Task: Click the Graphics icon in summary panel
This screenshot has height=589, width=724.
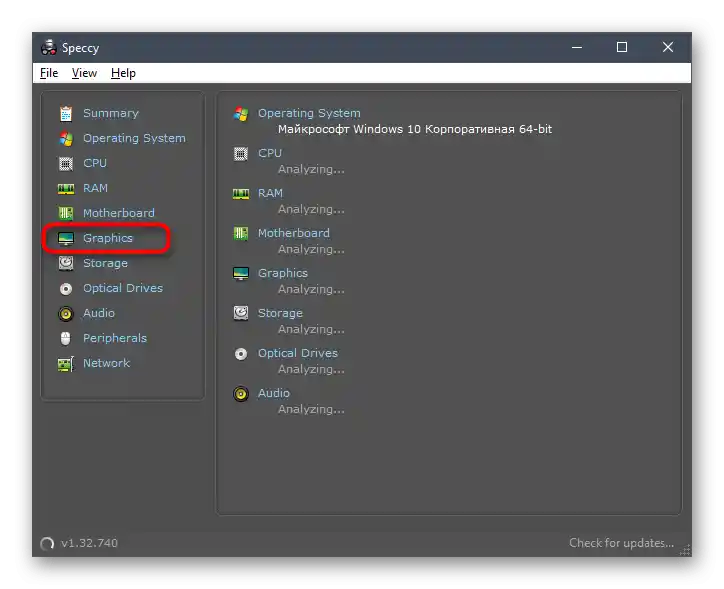Action: [241, 273]
